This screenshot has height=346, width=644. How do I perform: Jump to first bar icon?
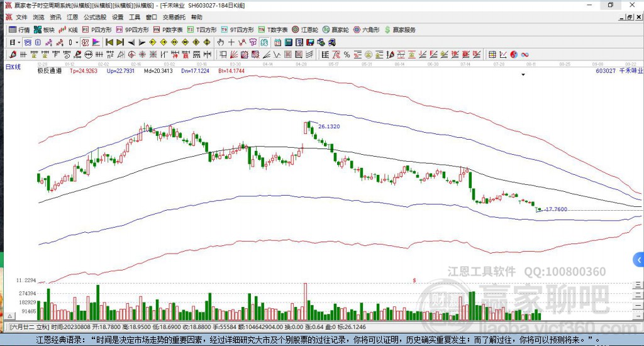(109, 42)
